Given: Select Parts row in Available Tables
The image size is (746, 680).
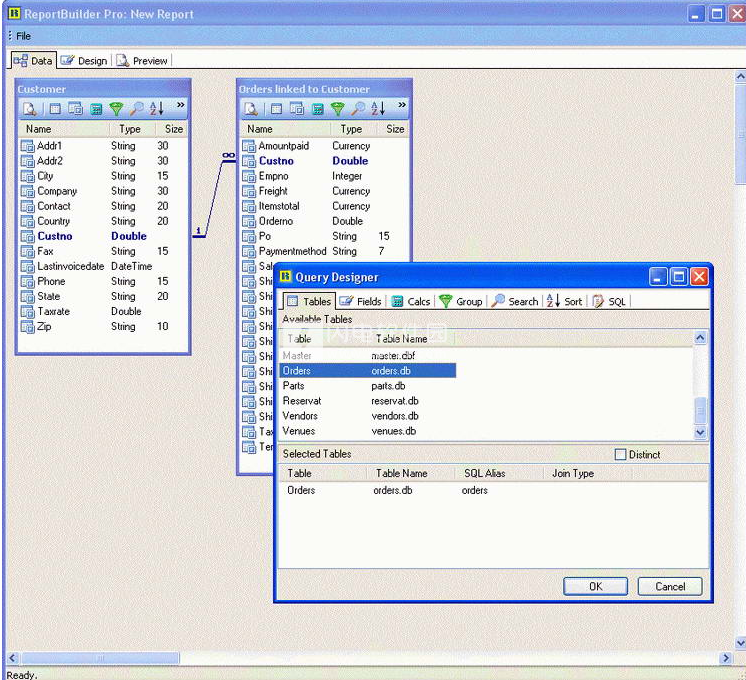Looking at the screenshot, I should click(368, 386).
